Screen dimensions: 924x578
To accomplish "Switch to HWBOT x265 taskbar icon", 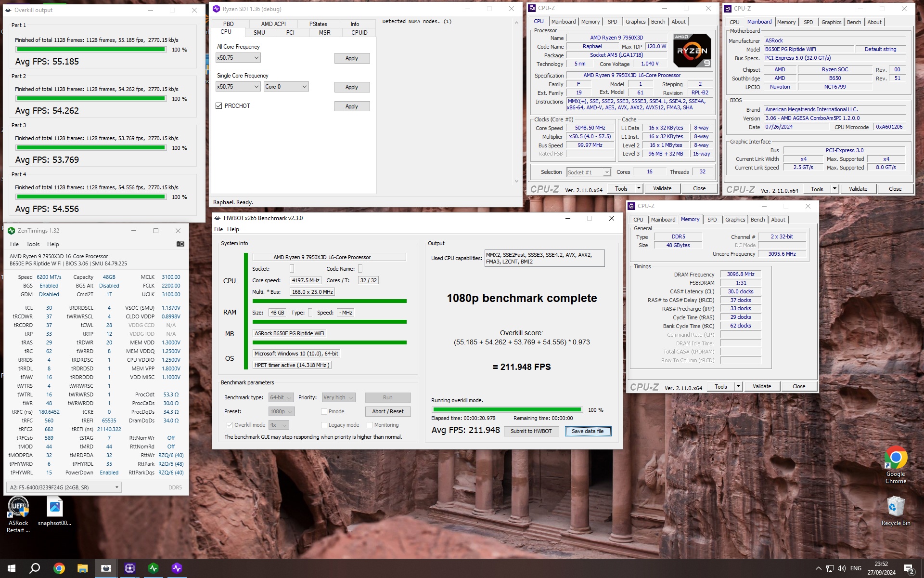I will click(x=106, y=568).
